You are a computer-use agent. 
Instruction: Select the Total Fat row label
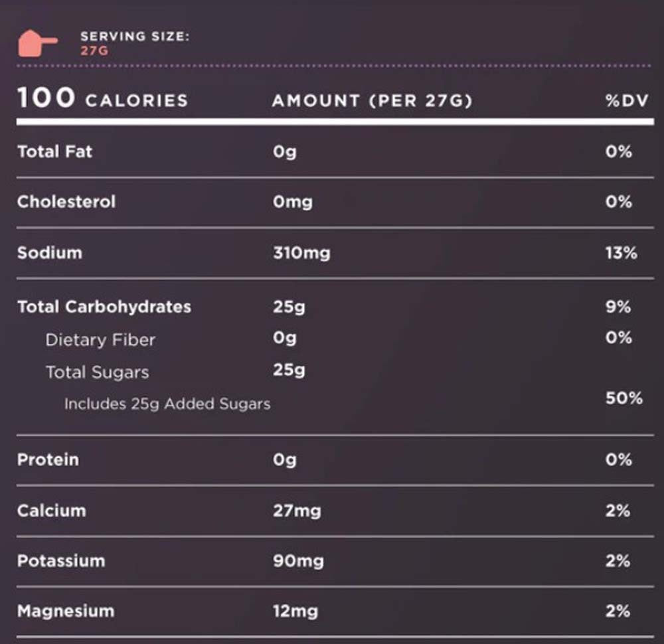[54, 151]
